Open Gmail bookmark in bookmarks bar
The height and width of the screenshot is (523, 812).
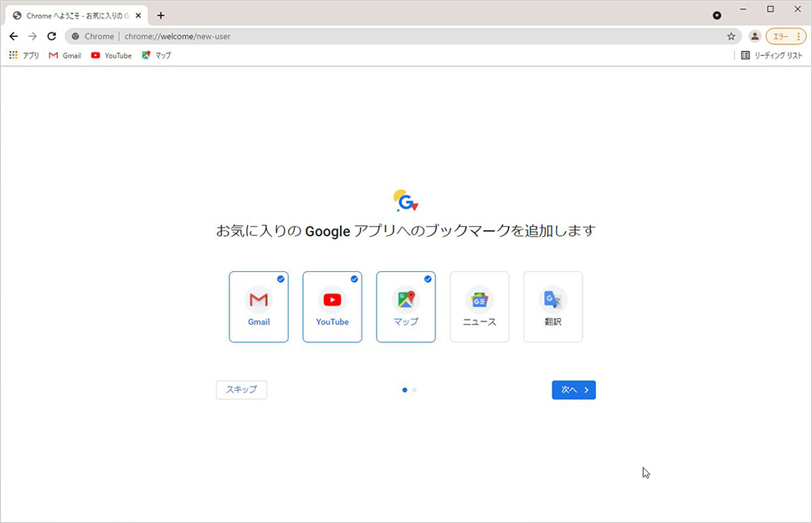(x=65, y=55)
